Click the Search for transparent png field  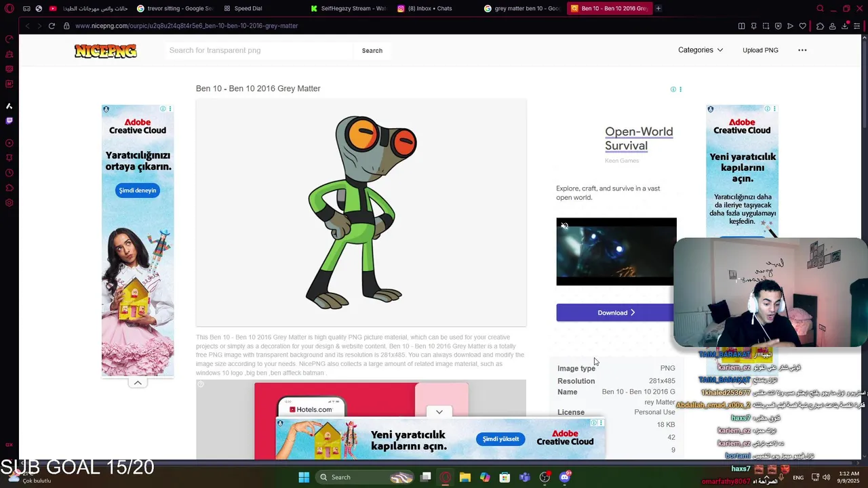[259, 50]
